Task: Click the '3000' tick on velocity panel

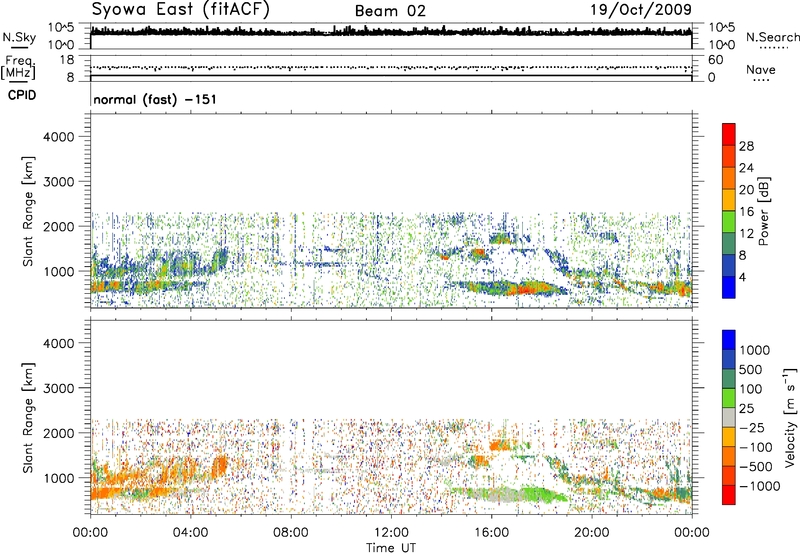Action: pos(59,388)
